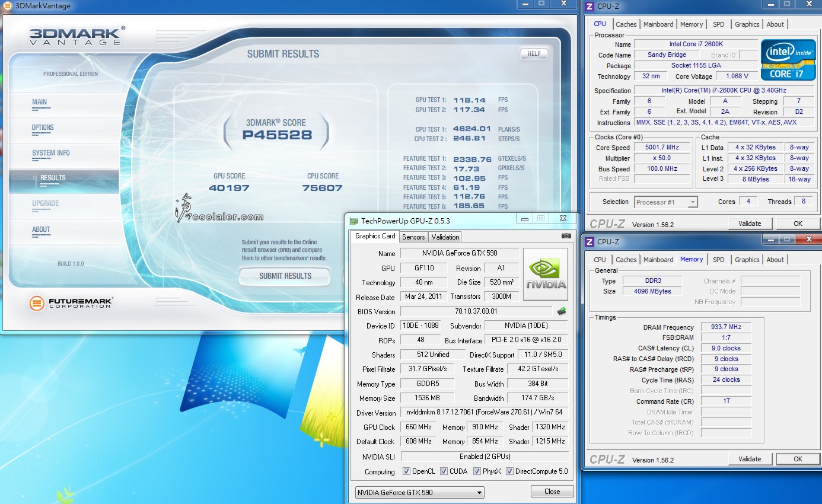Image resolution: width=822 pixels, height=504 pixels.
Task: Click the Specification field in CPU-Z
Action: click(725, 90)
